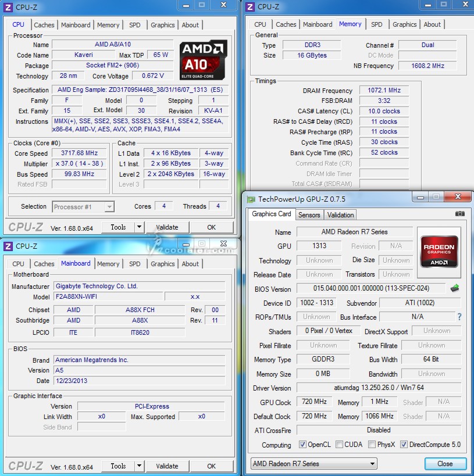
Task: Click the Manufacturer field Gigabyte Technology
Action: click(x=140, y=286)
